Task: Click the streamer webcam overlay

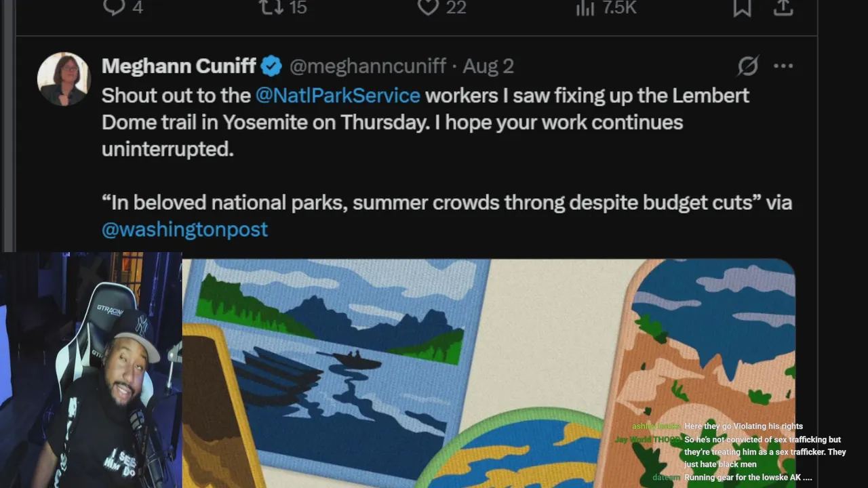Action: point(91,370)
